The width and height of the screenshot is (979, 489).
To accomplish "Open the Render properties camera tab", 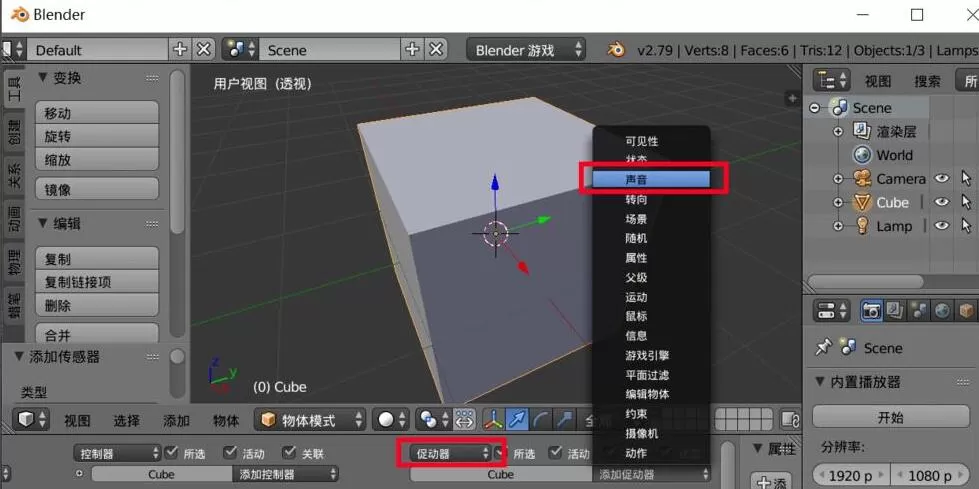I will click(871, 310).
